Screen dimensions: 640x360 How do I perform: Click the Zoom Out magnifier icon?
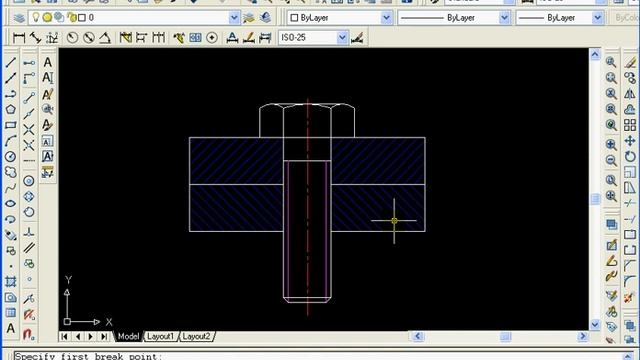click(611, 160)
